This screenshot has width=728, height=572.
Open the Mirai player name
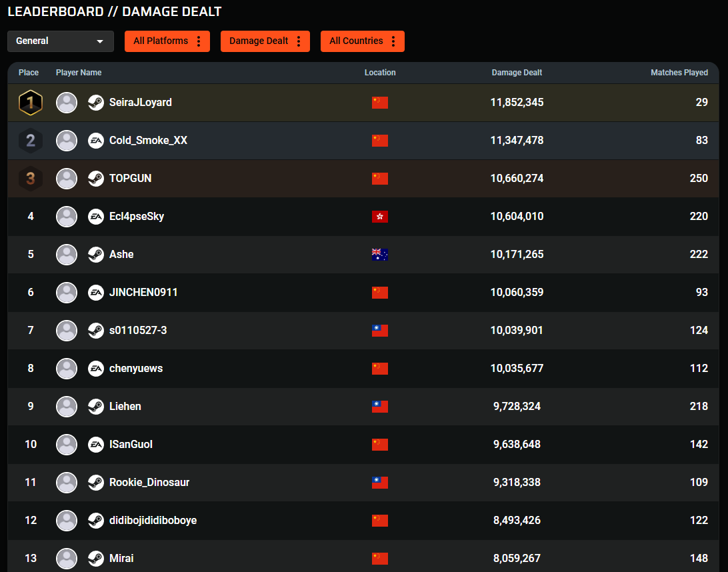pos(121,559)
